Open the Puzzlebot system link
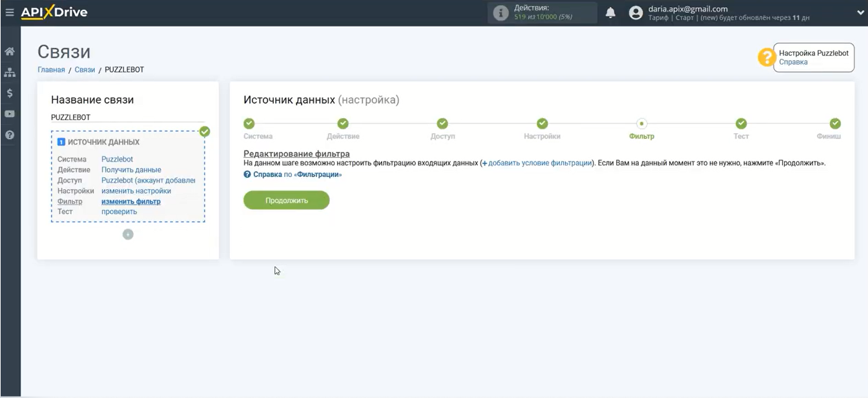The height and width of the screenshot is (398, 868). pyautogui.click(x=117, y=159)
